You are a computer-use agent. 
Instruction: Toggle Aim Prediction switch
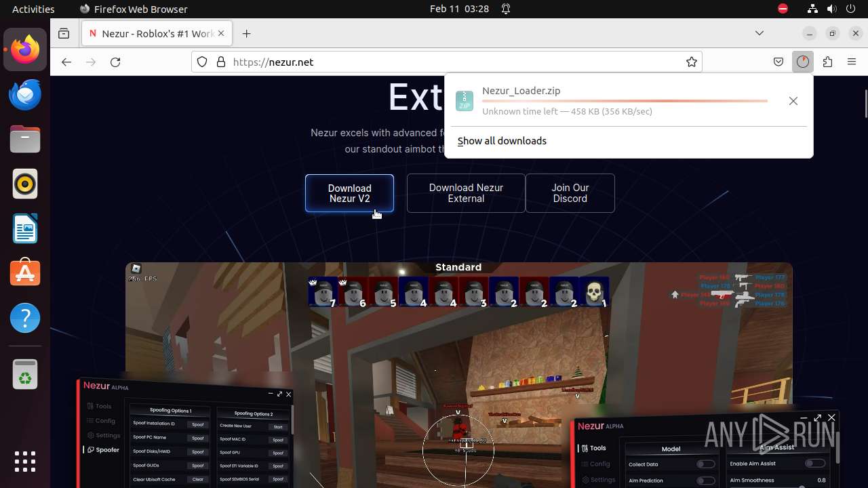click(x=705, y=481)
